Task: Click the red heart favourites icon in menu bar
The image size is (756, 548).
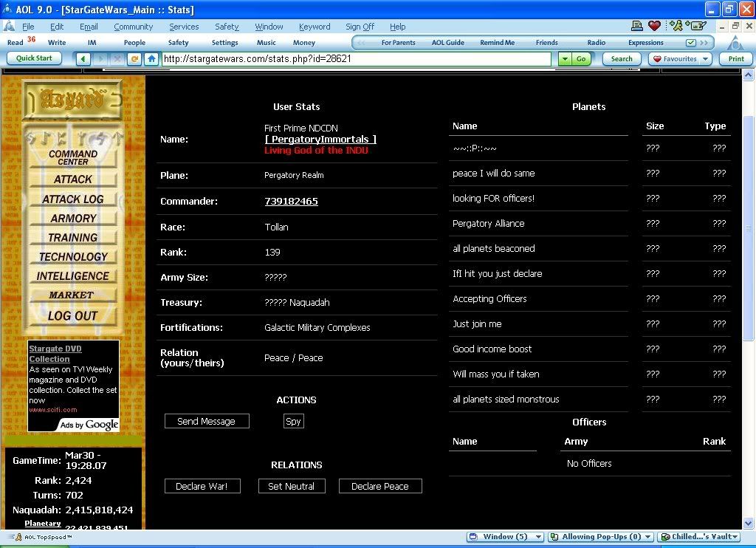Action: [654, 26]
